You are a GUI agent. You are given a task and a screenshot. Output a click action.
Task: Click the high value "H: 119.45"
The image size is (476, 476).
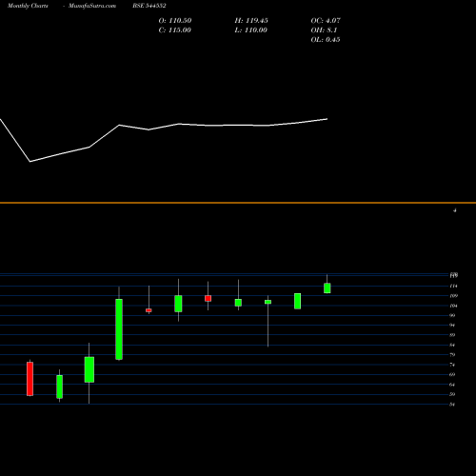pyautogui.click(x=251, y=21)
